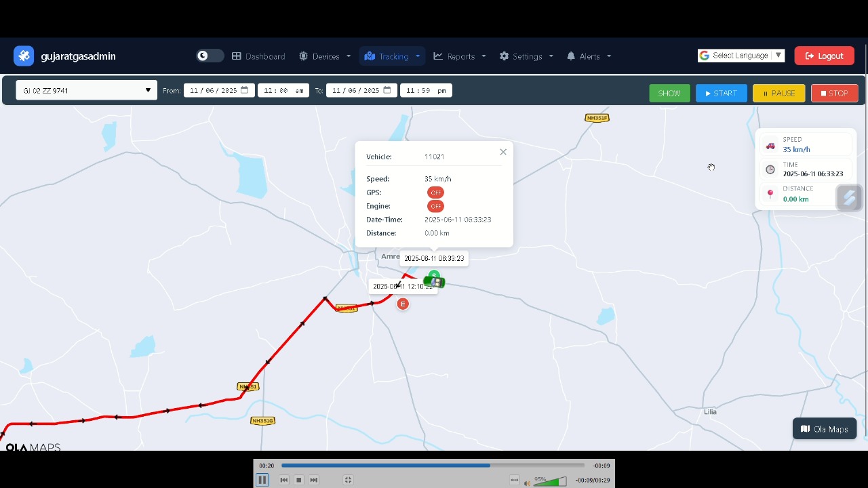Image resolution: width=868 pixels, height=488 pixels.
Task: Click the speaker volume icon in playback bar
Action: point(528,482)
